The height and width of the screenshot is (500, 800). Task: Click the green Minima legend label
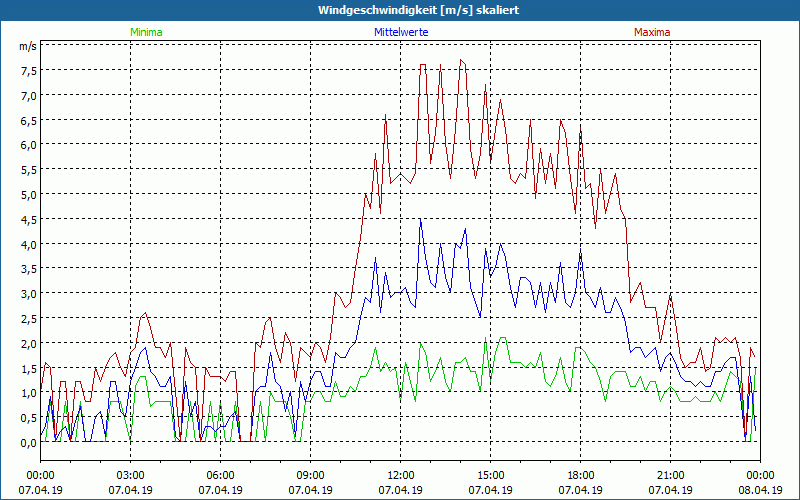coord(146,32)
